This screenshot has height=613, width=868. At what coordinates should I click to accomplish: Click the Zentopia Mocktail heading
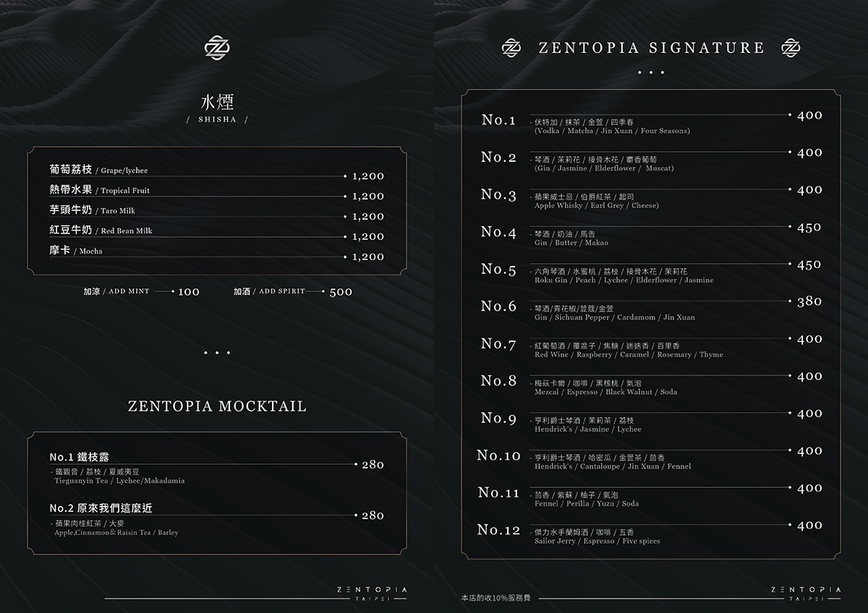(x=217, y=406)
